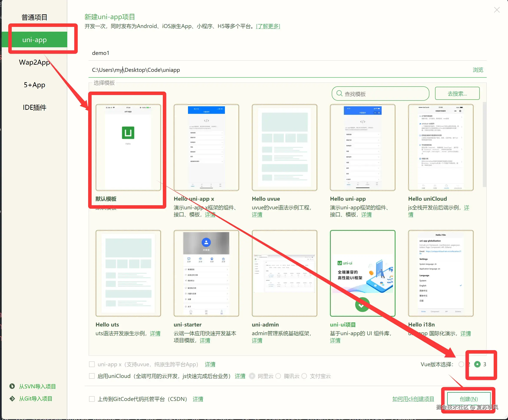Screen dimensions: 508x420
Task: Select the default template thumbnail
Action: click(128, 148)
